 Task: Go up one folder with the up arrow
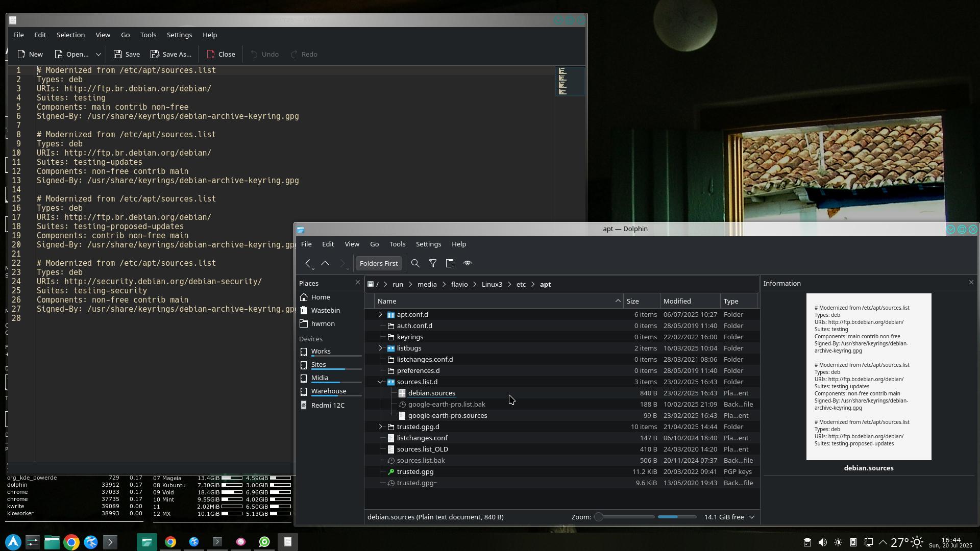(325, 263)
